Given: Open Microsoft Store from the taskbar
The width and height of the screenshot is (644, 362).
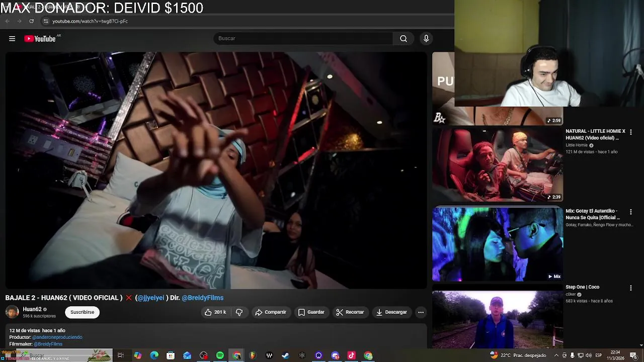Looking at the screenshot, I should point(171,355).
